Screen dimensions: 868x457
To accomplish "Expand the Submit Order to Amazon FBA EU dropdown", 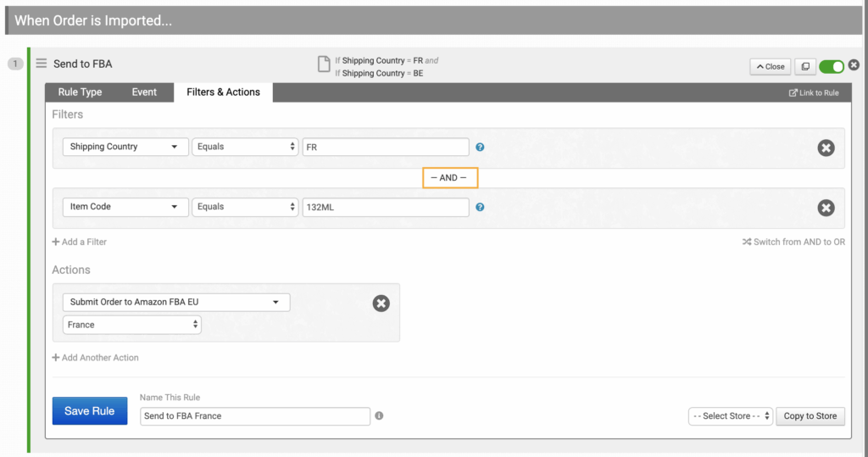I will tap(176, 302).
